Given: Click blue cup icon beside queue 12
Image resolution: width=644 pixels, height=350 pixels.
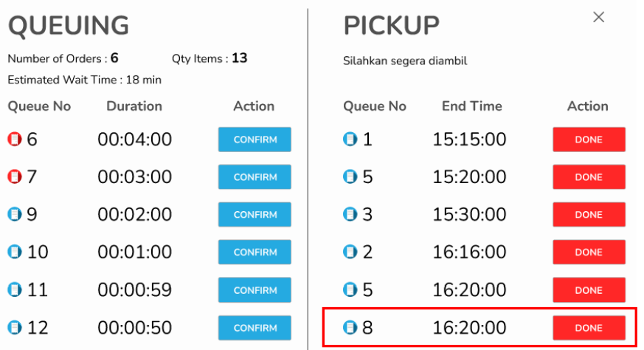Looking at the screenshot, I should click(x=15, y=327).
